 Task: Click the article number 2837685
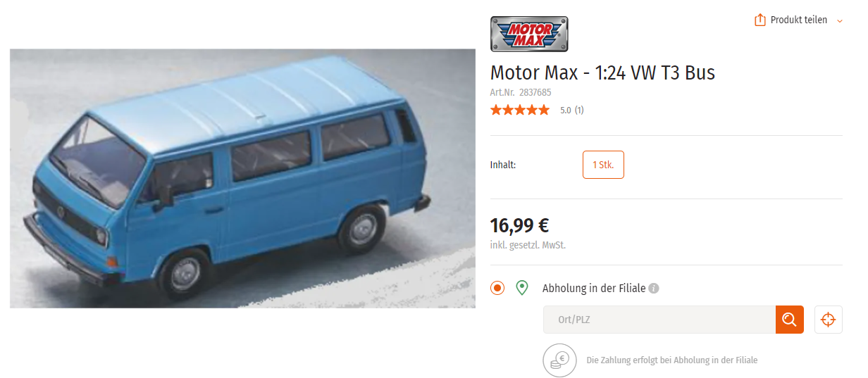(535, 92)
